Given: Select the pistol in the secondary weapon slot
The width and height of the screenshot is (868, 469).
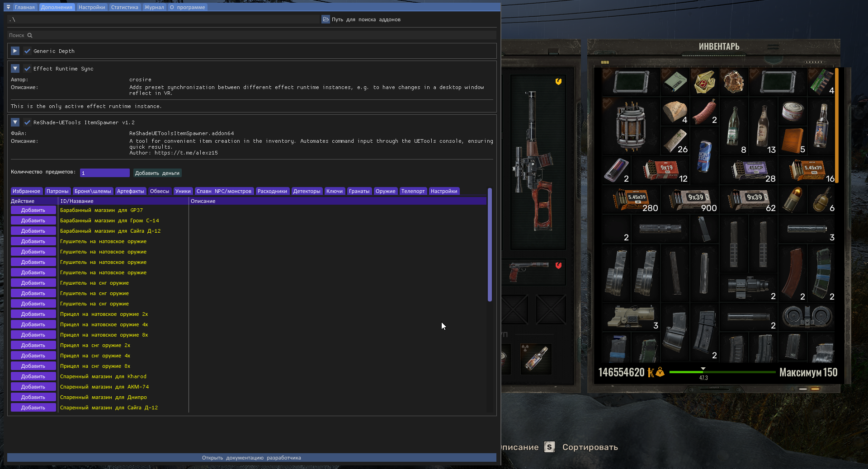Looking at the screenshot, I should pos(528,271).
